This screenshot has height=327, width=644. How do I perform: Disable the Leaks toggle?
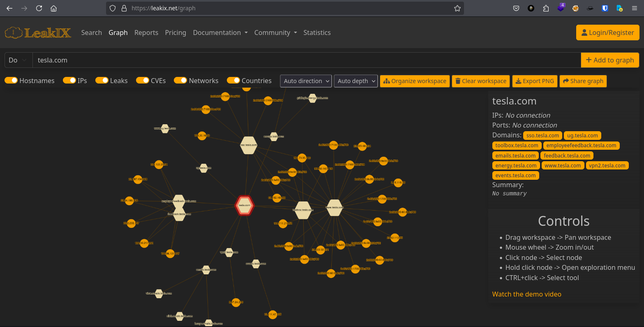[x=102, y=81]
